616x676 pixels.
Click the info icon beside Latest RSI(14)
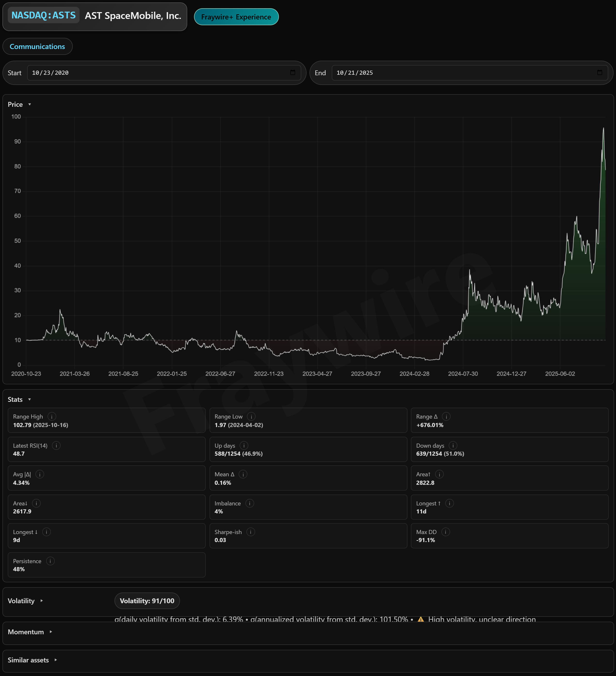coord(56,445)
